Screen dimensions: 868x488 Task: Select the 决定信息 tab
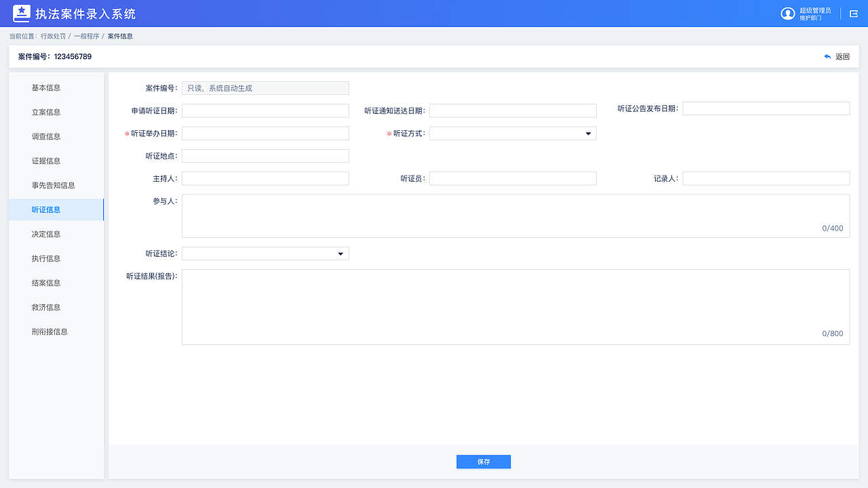pos(56,234)
